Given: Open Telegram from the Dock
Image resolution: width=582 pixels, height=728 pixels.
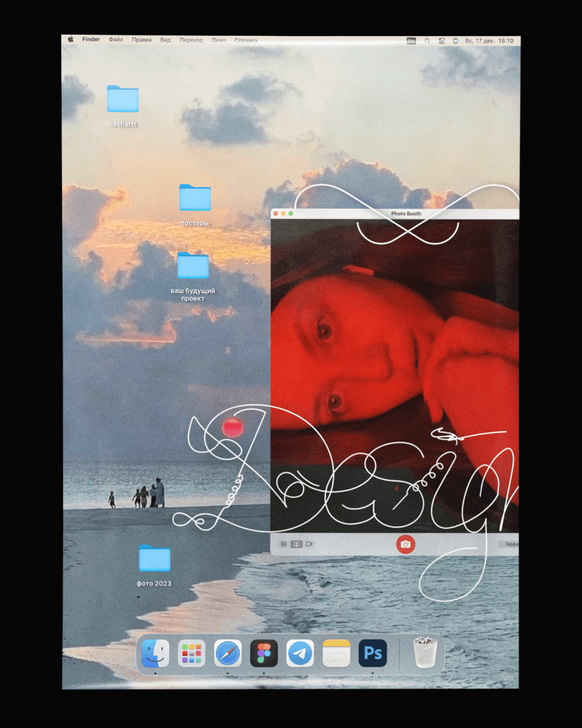Looking at the screenshot, I should (300, 653).
